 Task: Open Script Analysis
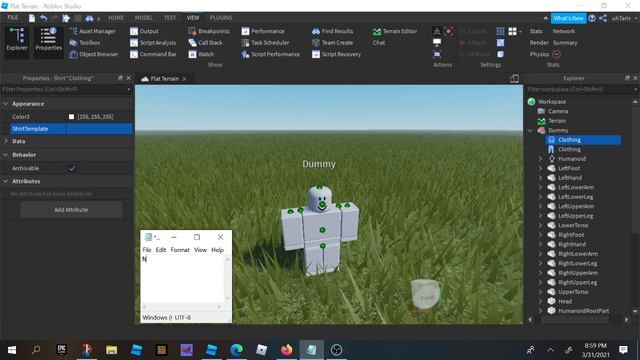tap(153, 42)
